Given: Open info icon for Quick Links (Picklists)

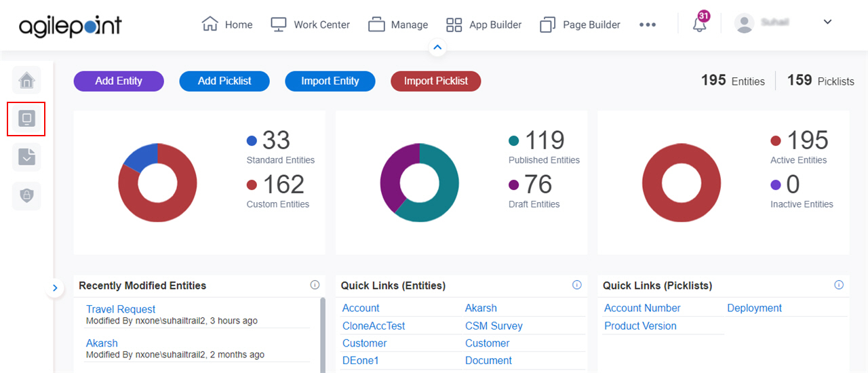Looking at the screenshot, I should [x=839, y=285].
